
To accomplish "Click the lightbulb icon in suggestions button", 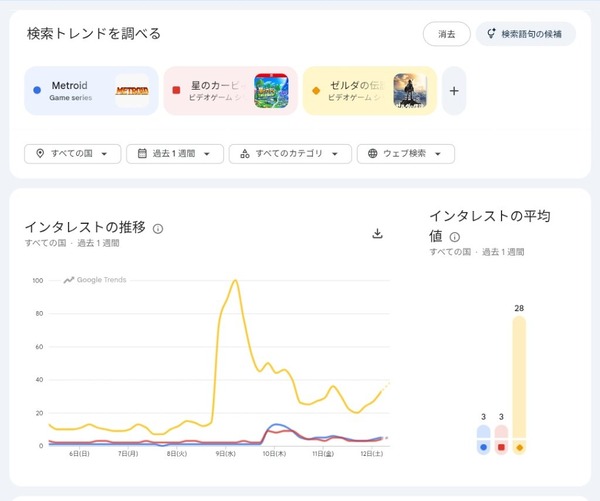I will [x=491, y=33].
